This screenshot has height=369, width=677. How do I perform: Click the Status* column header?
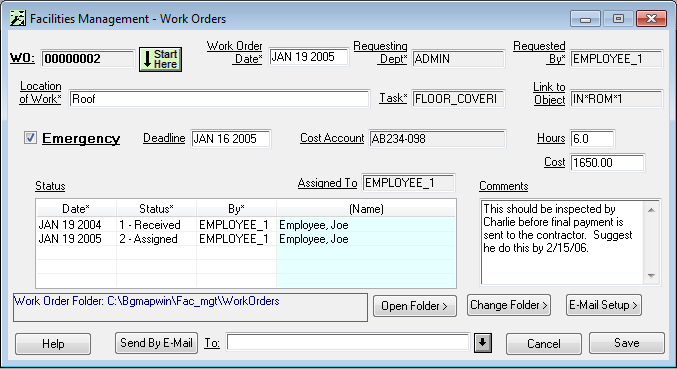click(x=156, y=209)
